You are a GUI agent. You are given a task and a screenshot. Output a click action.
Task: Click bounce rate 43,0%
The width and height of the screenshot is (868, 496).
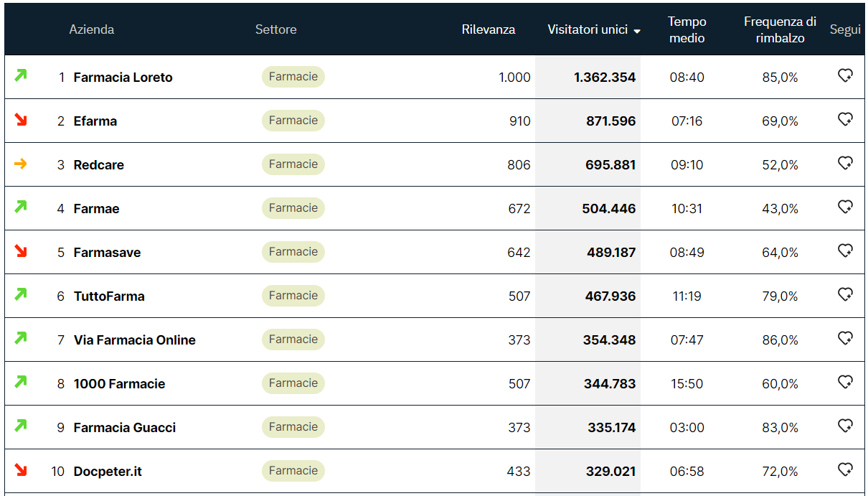pos(780,209)
